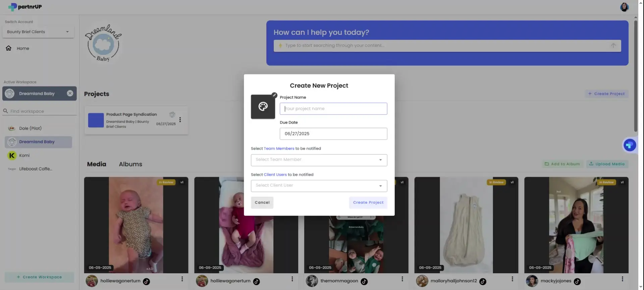Click the TikTok icon beside themommagoon

click(x=364, y=282)
